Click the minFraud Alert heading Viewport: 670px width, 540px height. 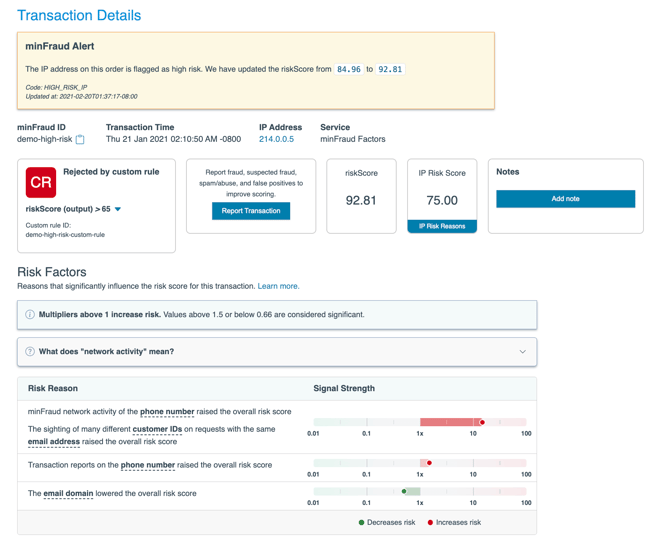[60, 46]
